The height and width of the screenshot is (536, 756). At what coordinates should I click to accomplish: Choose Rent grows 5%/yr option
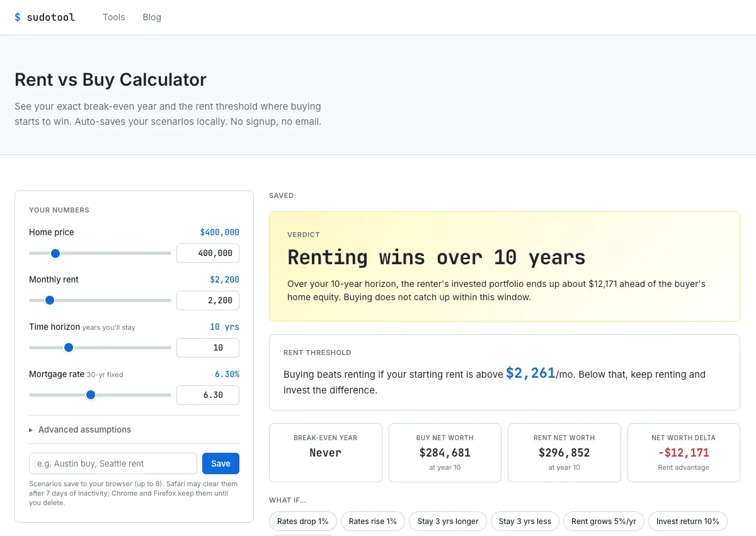coord(604,521)
